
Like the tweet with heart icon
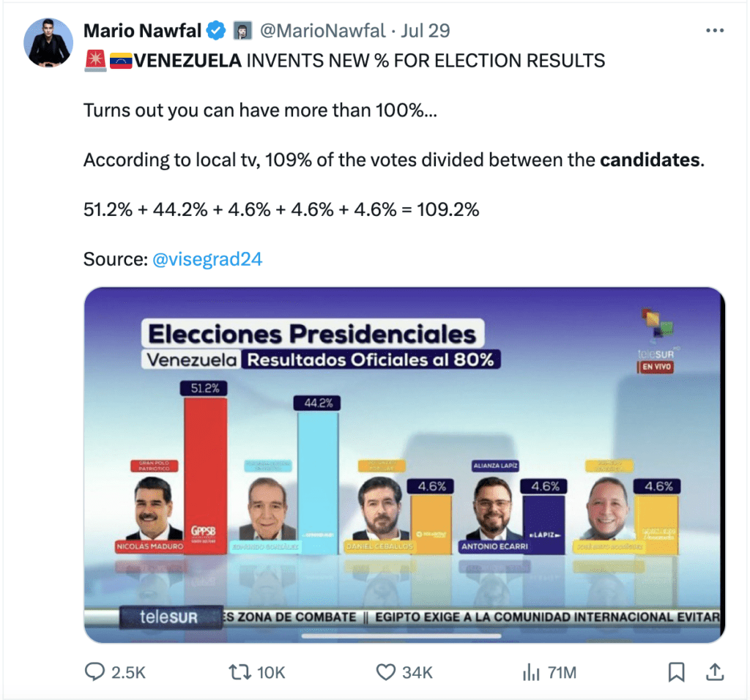[x=385, y=671]
